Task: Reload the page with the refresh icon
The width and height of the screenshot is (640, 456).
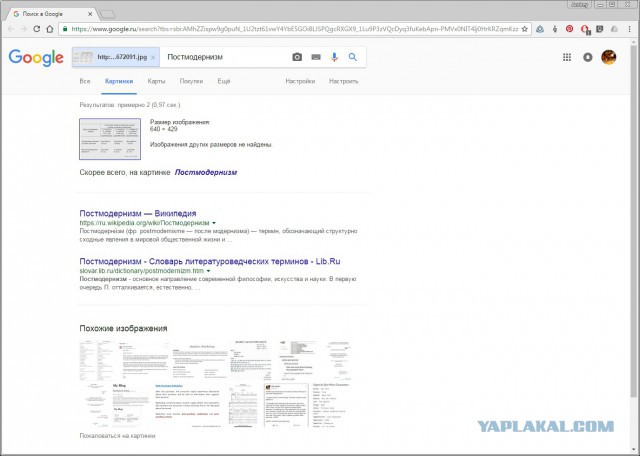Action: click(x=37, y=29)
